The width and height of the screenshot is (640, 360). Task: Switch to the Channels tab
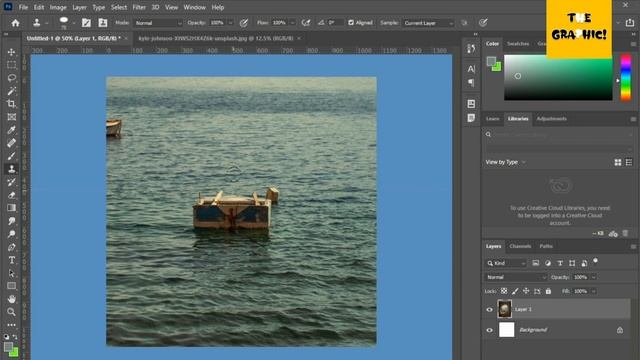[x=520, y=246]
